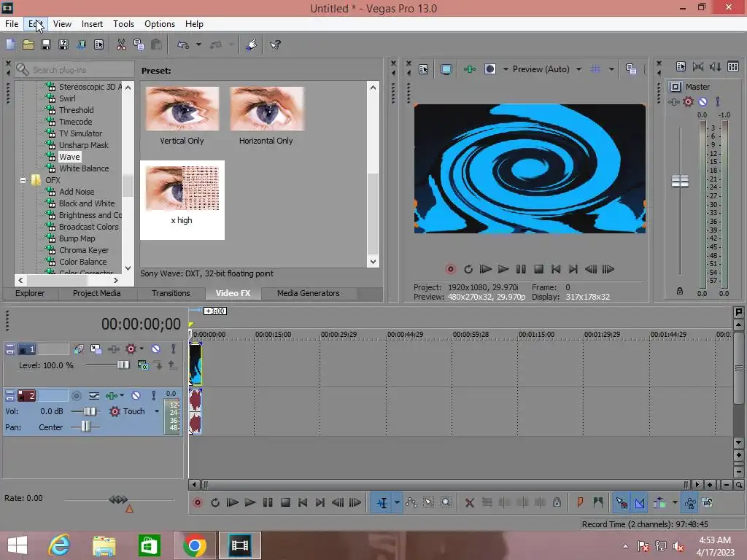Solo audio track 2
Image resolution: width=747 pixels, height=560 pixels.
pos(153,396)
